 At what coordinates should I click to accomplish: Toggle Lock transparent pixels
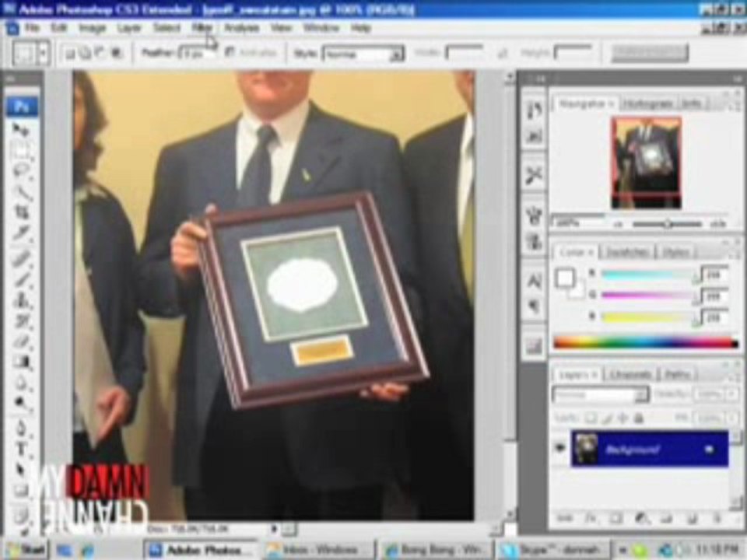click(591, 418)
